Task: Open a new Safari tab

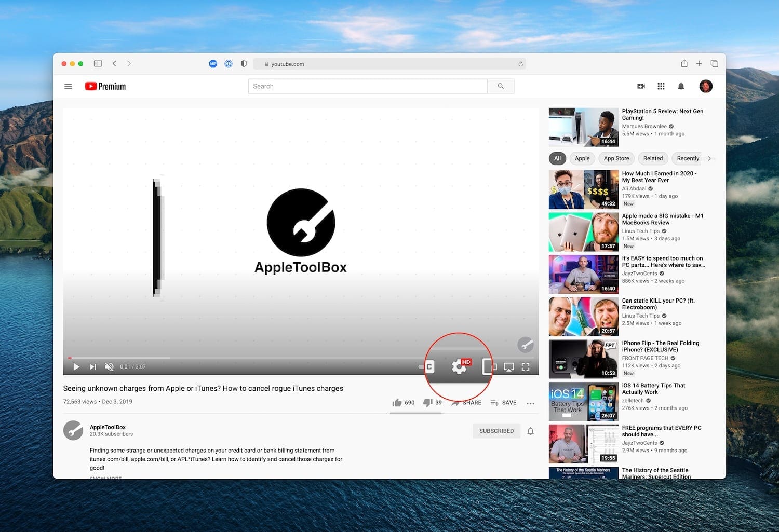Action: (x=699, y=63)
